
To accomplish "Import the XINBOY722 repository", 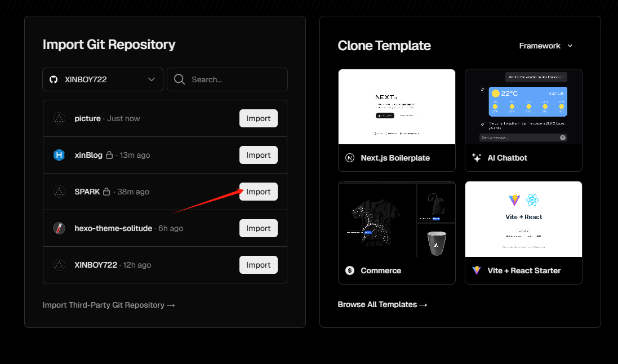I will coord(259,265).
